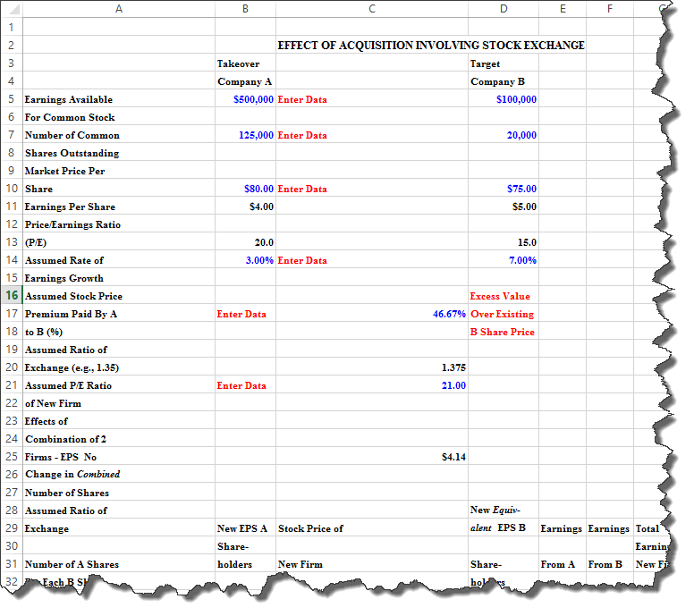Select Company A earnings cell $500,000

click(246, 99)
